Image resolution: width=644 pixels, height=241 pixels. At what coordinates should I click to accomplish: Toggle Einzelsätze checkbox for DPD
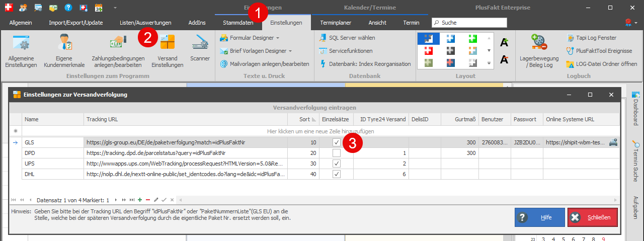click(337, 153)
